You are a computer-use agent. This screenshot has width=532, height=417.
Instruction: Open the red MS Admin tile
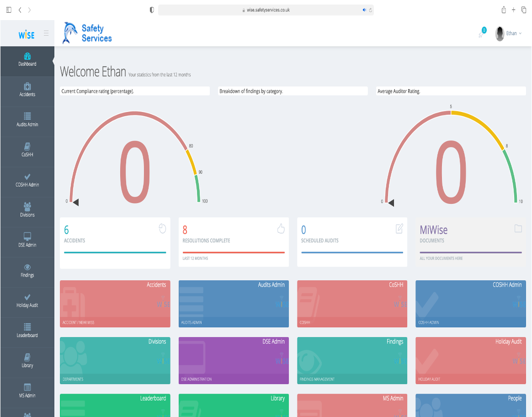(x=352, y=405)
